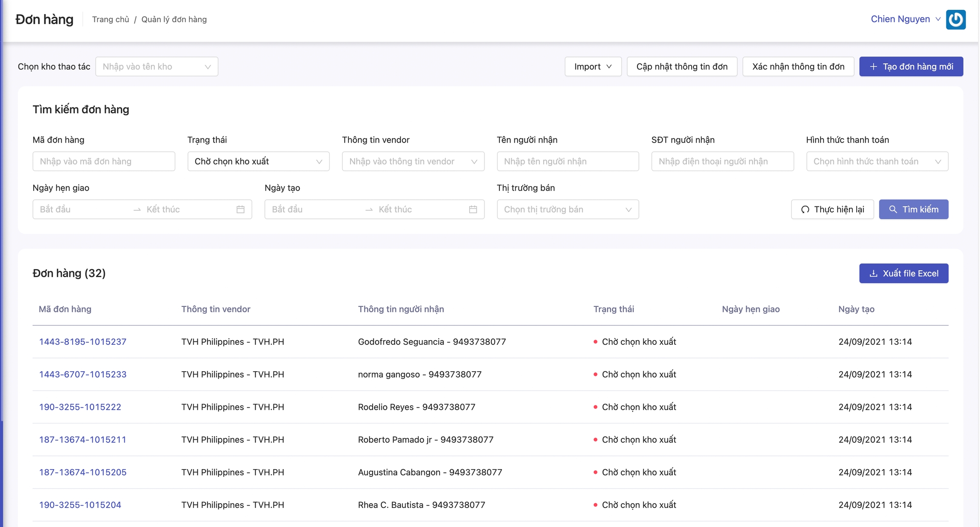
Task: Click Mã đơn hàng input field
Action: pos(103,161)
